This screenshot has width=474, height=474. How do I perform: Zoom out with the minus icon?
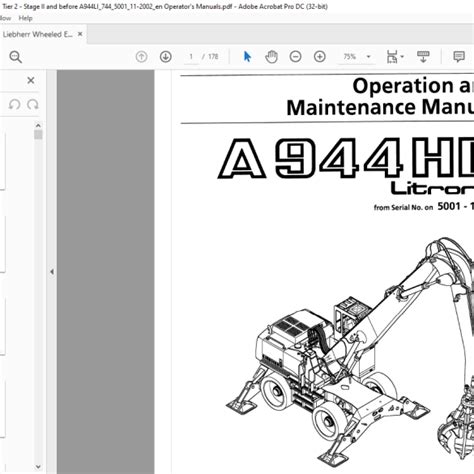pyautogui.click(x=295, y=57)
